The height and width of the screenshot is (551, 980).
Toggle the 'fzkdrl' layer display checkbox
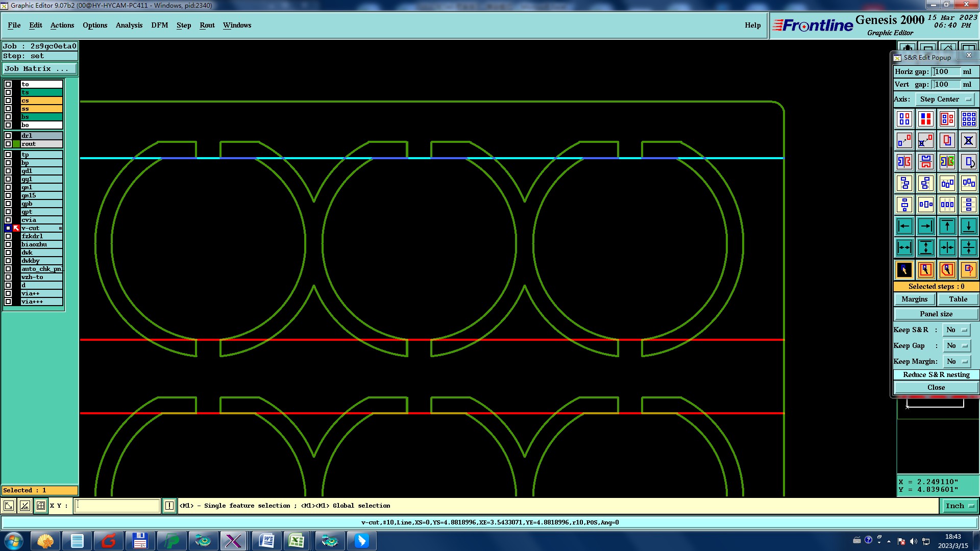(8, 236)
